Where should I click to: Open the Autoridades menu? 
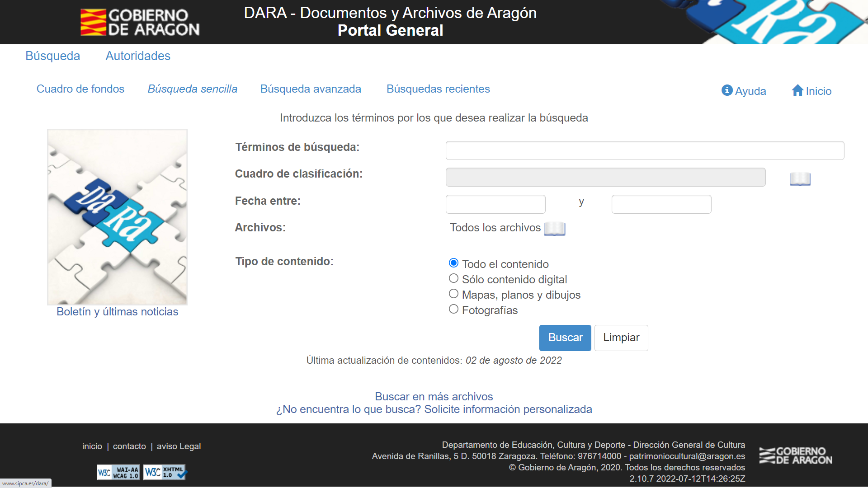coord(138,56)
